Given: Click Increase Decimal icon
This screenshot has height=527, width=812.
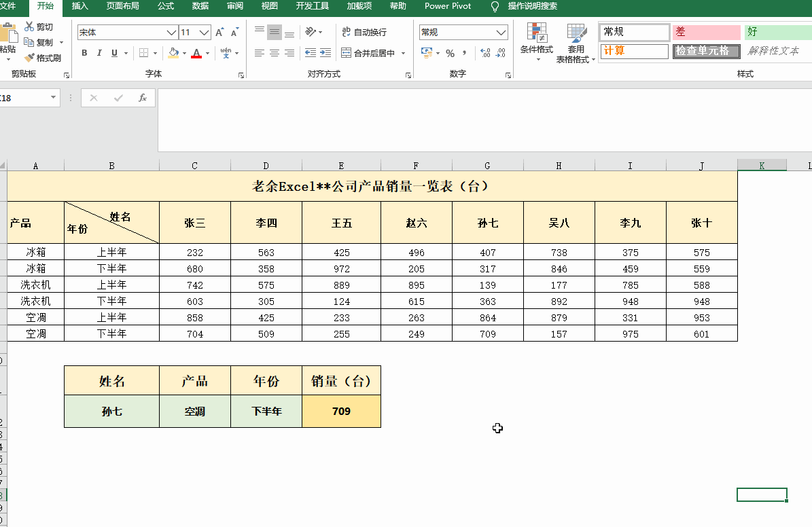Looking at the screenshot, I should click(x=485, y=53).
